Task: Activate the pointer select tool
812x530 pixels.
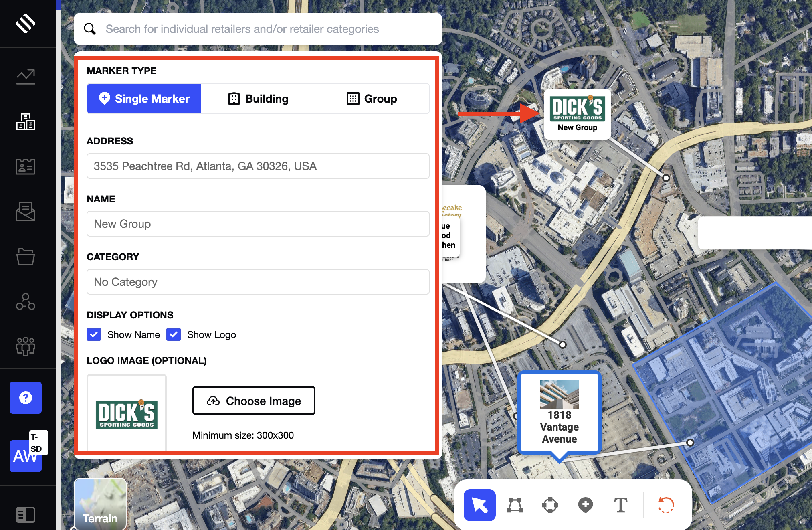Action: [479, 505]
